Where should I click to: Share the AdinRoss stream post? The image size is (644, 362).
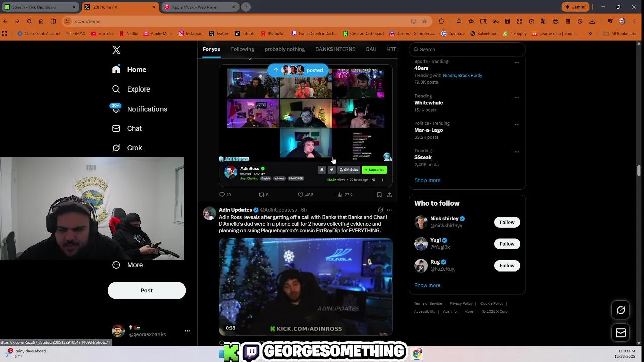coord(389,195)
